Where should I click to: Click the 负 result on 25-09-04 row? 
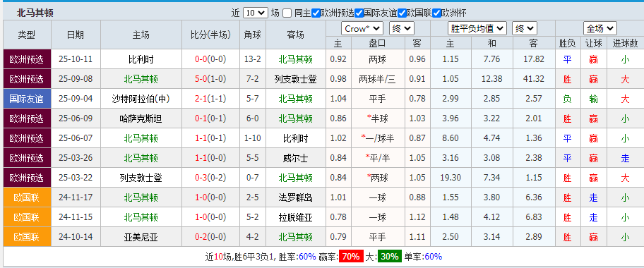pos(567,99)
